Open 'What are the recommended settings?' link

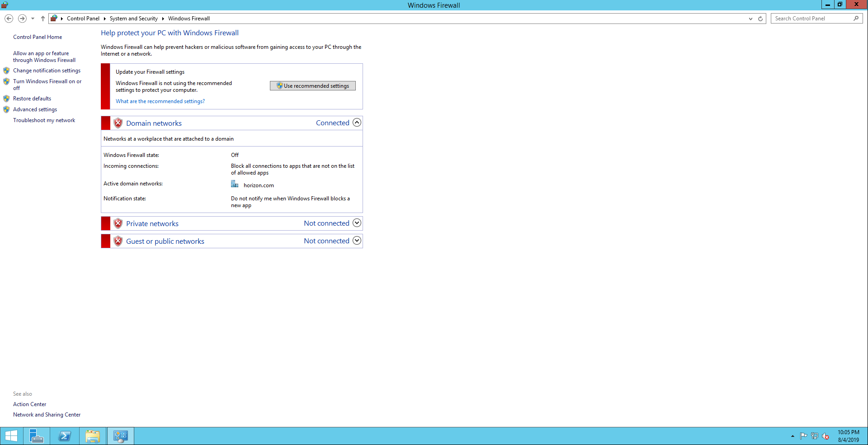(160, 101)
